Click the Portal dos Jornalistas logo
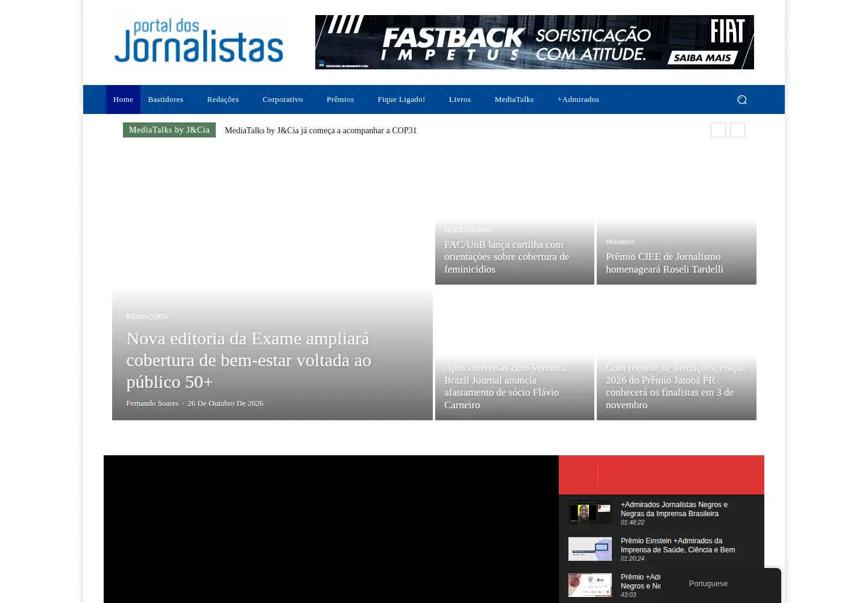Image resolution: width=868 pixels, height=603 pixels. [199, 40]
